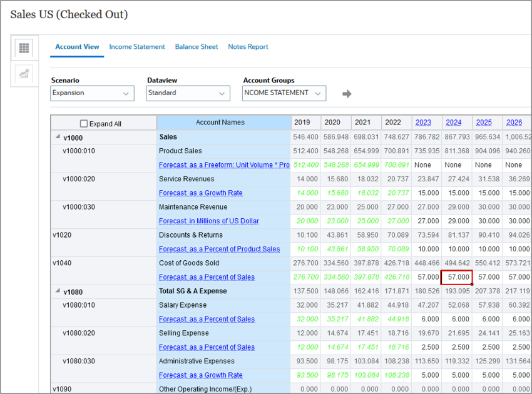Click the gray go arrow next to Account Groups
Screen dimensions: 532x394
tap(347, 94)
